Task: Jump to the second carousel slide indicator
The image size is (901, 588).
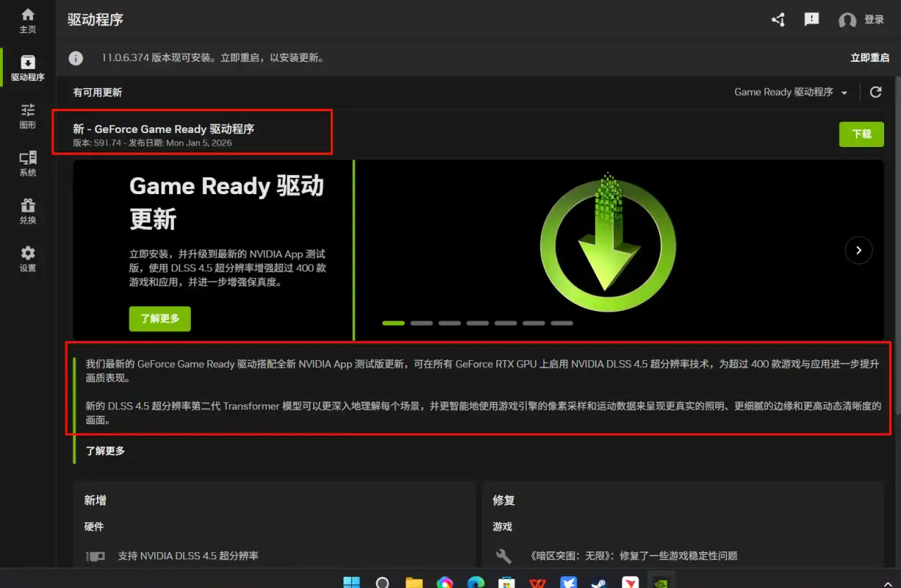Action: point(421,324)
